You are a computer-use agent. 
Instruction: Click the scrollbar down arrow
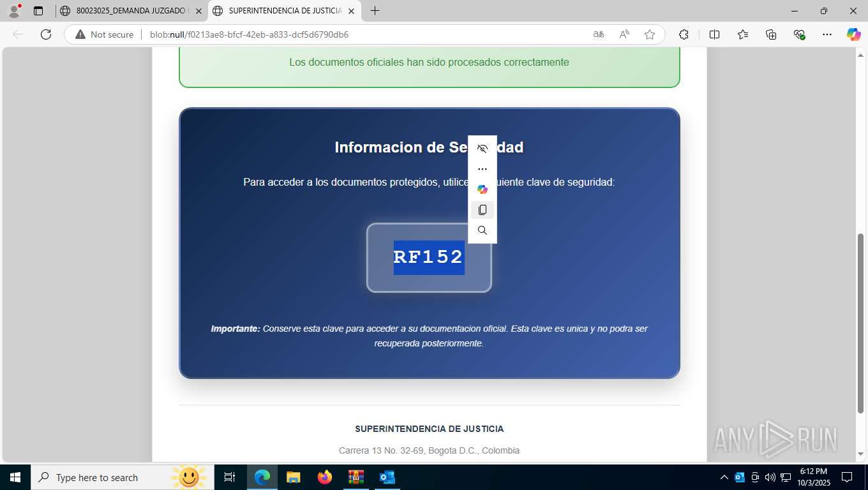pos(860,454)
